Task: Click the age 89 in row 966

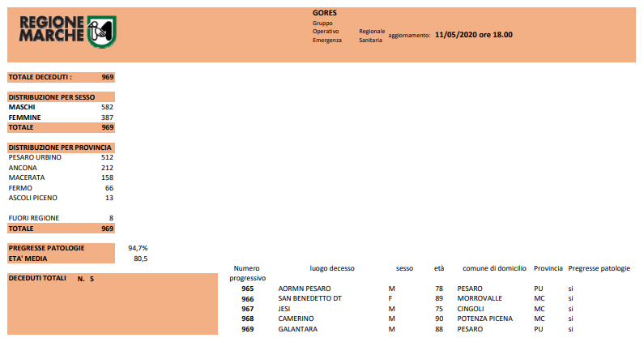Action: point(439,299)
